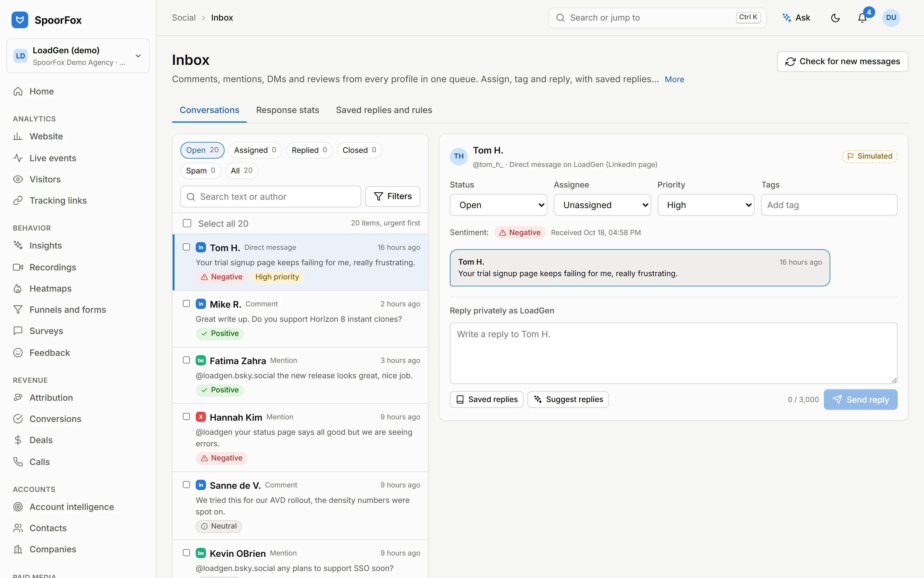Switch to Saved replies and rules tab
This screenshot has width=924, height=578.
384,110
